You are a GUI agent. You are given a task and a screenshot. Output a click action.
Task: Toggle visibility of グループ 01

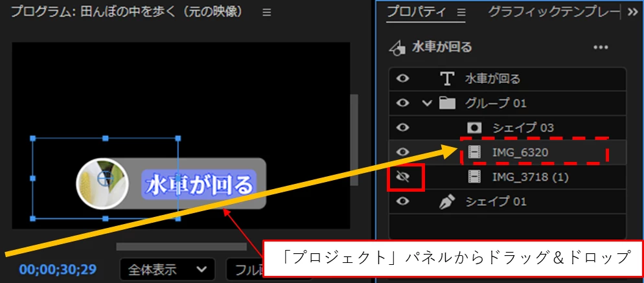(403, 103)
